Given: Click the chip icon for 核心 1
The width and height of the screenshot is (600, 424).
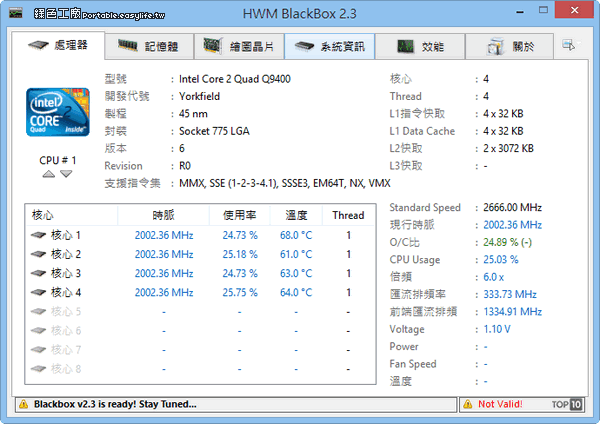Looking at the screenshot, I should [x=38, y=235].
